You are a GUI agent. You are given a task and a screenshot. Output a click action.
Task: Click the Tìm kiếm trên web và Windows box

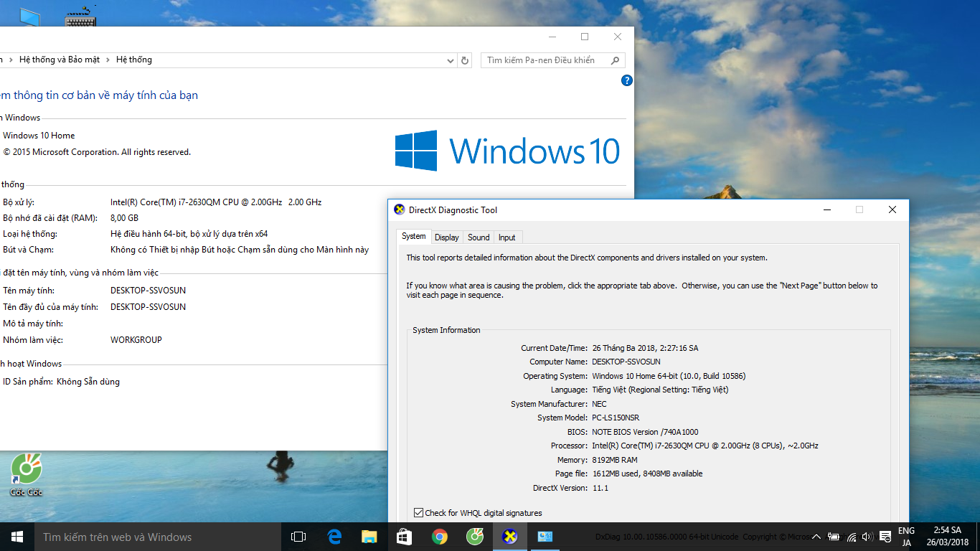click(157, 537)
